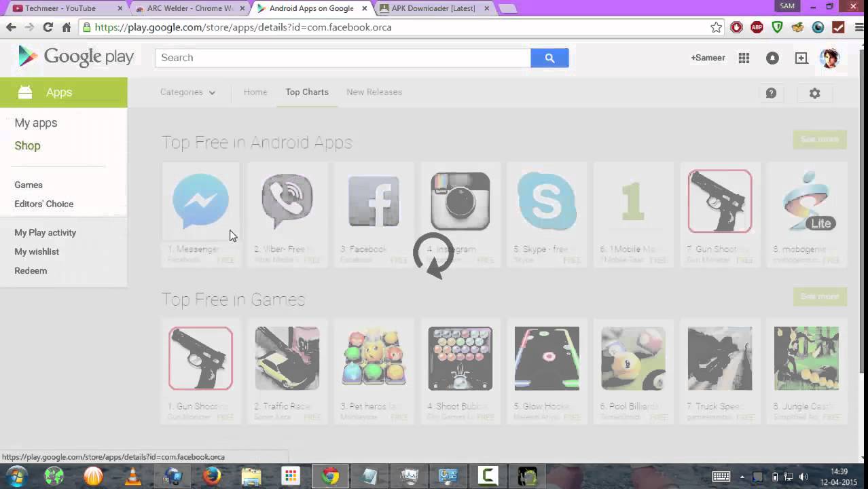Image resolution: width=868 pixels, height=489 pixels.
Task: Open the Shoot Bubble game icon
Action: click(460, 359)
